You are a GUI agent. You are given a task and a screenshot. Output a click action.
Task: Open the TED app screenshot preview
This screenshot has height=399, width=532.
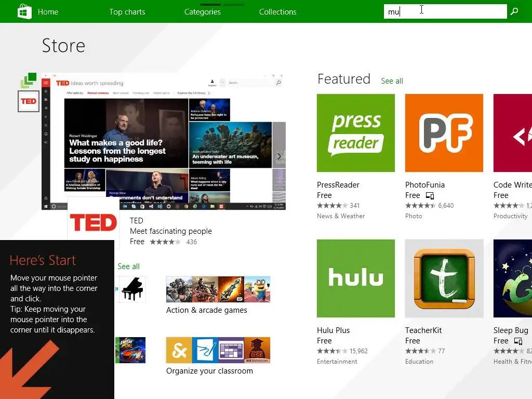(164, 141)
